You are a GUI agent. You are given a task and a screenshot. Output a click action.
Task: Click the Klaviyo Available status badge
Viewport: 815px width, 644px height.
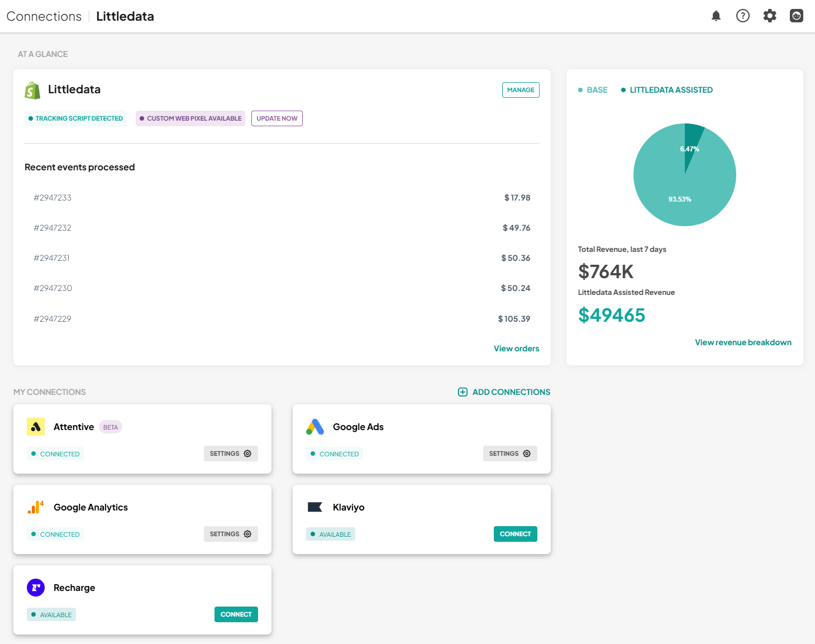click(331, 535)
